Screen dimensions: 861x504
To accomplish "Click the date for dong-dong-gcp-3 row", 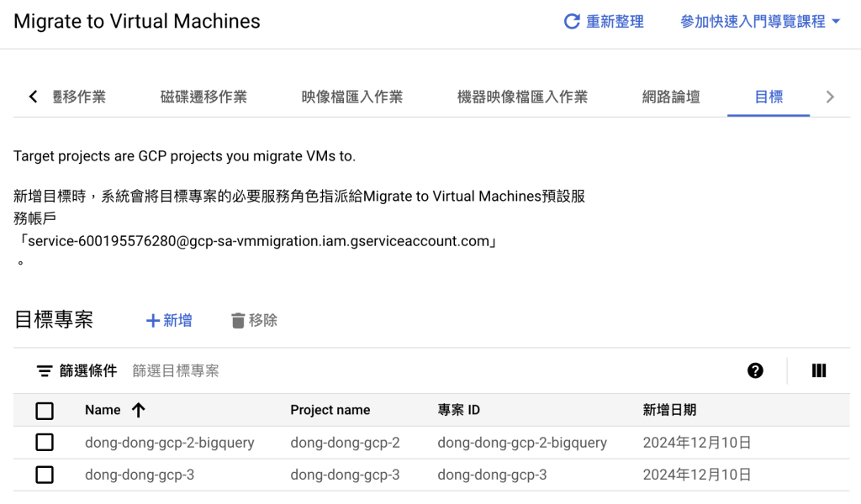I will point(697,475).
